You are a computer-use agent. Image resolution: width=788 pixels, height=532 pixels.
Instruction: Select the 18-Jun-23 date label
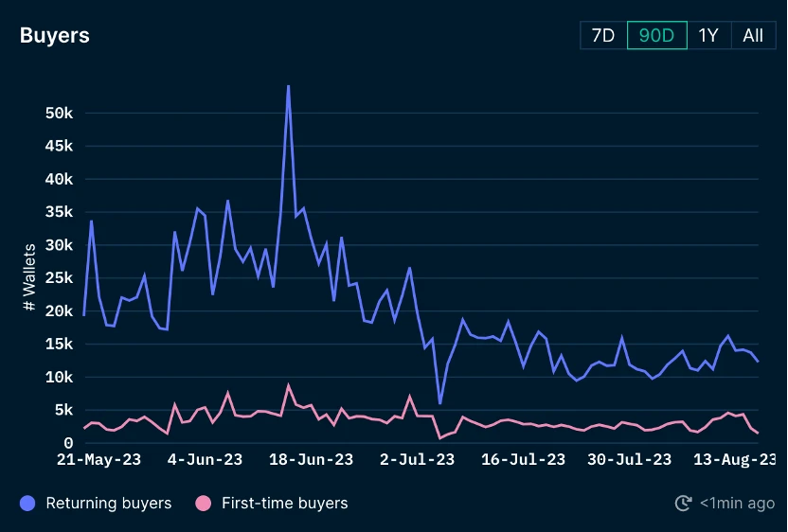[311, 460]
